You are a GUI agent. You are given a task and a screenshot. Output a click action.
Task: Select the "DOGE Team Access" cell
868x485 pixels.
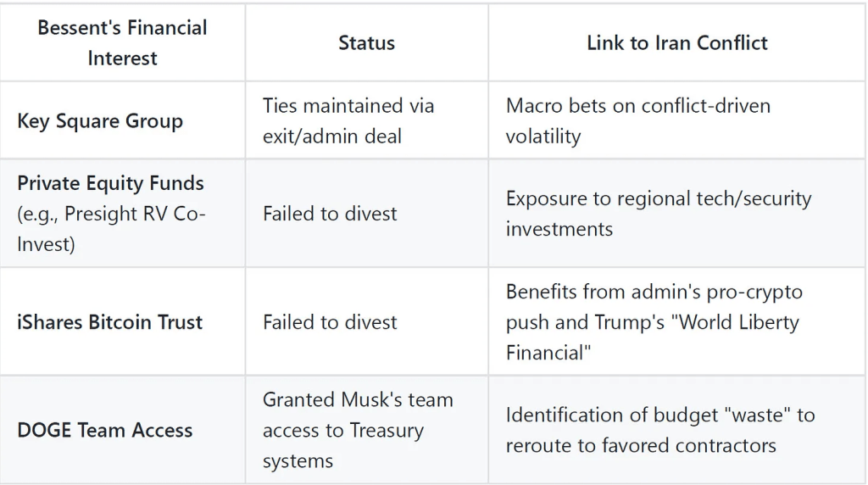point(104,430)
